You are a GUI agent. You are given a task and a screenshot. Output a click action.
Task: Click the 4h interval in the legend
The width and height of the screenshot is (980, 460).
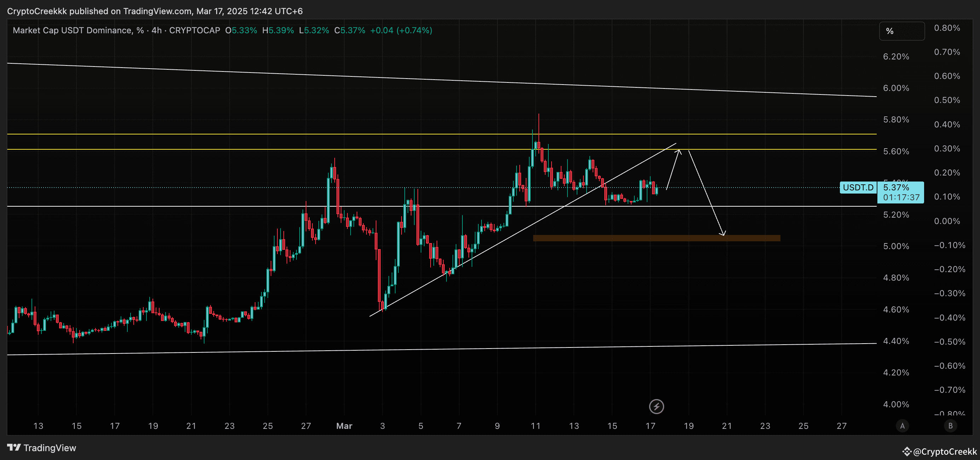157,30
